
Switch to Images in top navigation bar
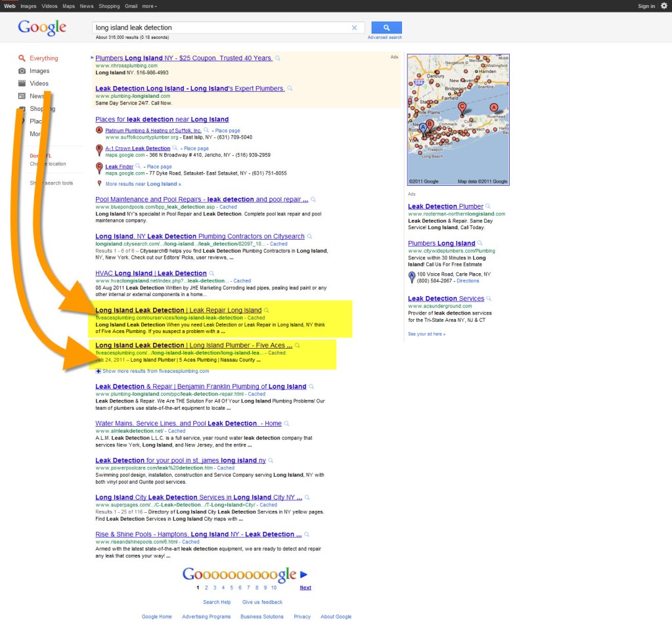tap(28, 6)
